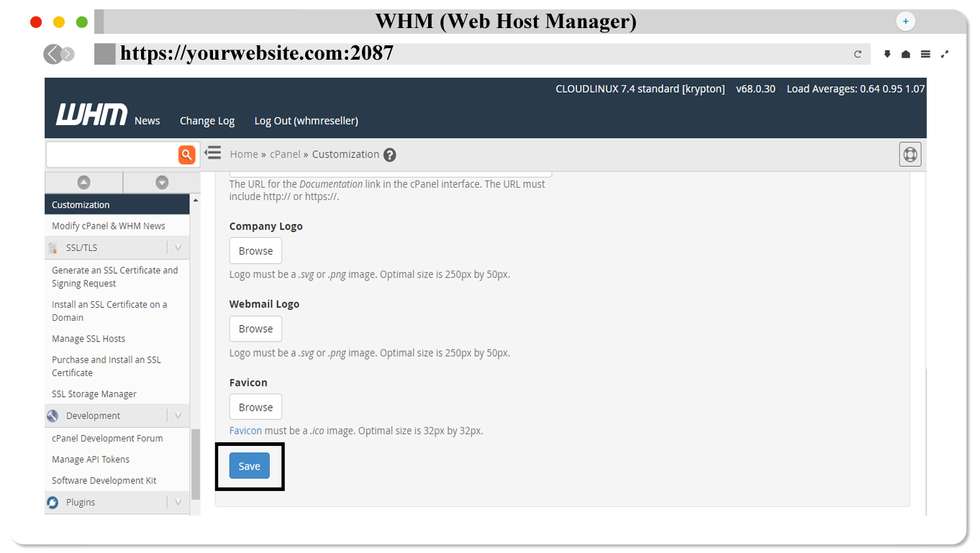Click the Load Averages text
This screenshot has height=553, width=980.
[x=856, y=89]
